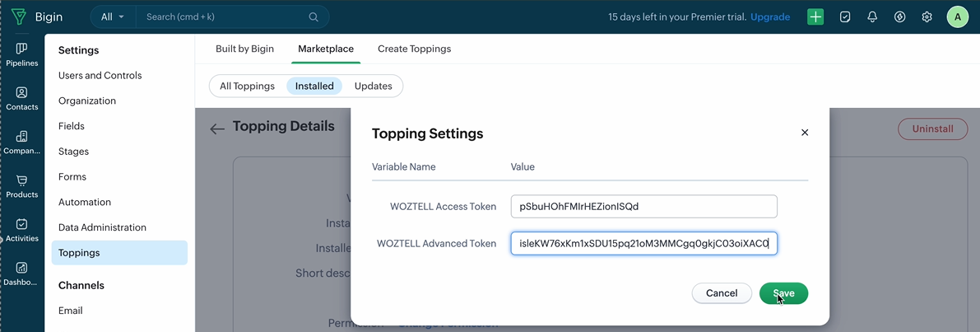Viewport: 980px width, 332px height.
Task: Click the WOZTELL Access Token field
Action: (643, 206)
